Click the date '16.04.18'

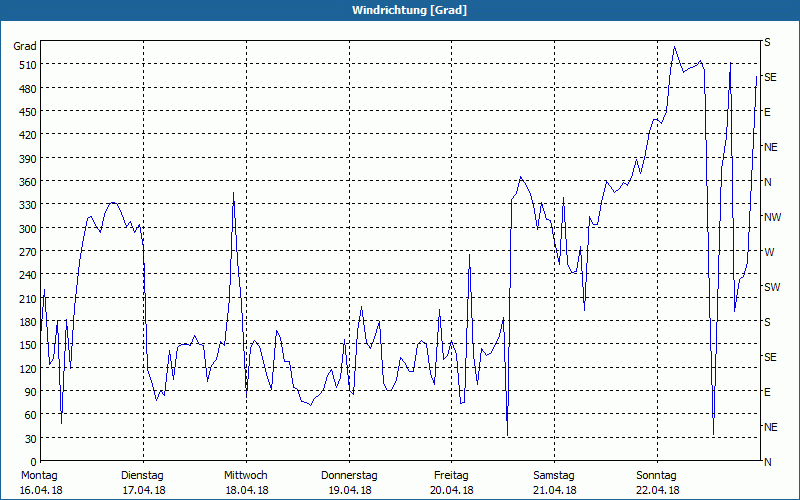(41, 490)
